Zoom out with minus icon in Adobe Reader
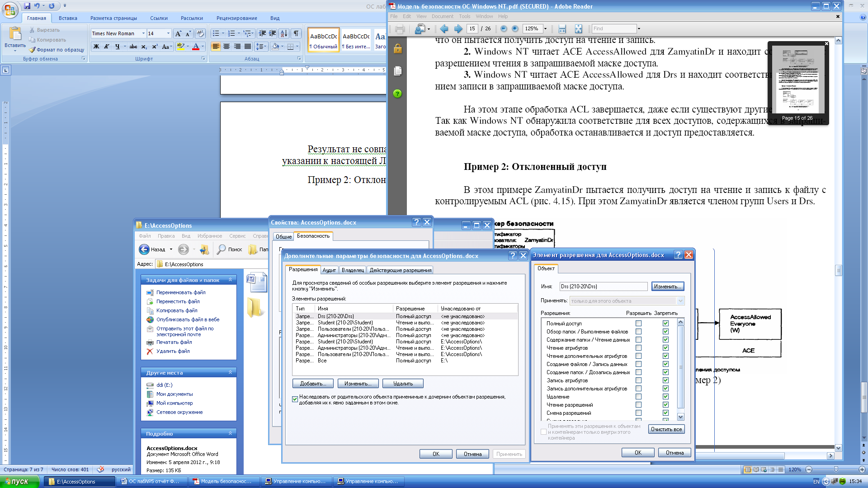This screenshot has height=488, width=868. pos(504,29)
